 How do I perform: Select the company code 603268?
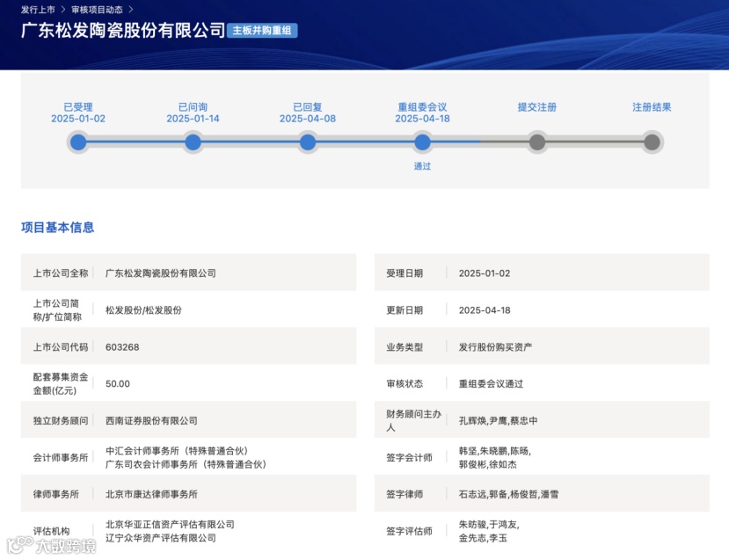pos(122,347)
